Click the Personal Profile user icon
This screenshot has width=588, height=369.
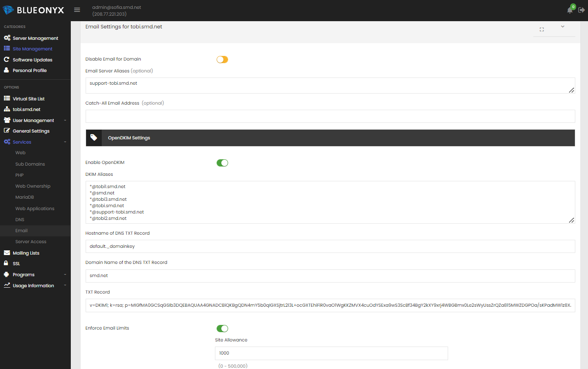coord(6,70)
